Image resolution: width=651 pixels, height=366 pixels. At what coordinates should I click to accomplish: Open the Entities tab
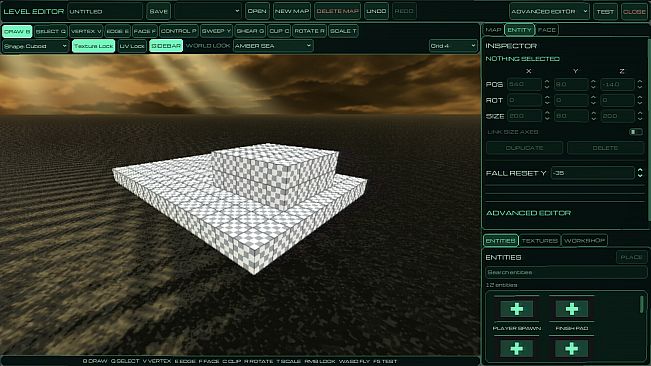click(x=501, y=241)
